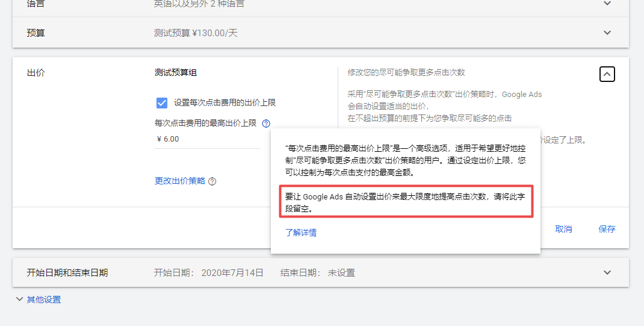
Task: Expand the 预算 row chevron
Action: pos(607,33)
